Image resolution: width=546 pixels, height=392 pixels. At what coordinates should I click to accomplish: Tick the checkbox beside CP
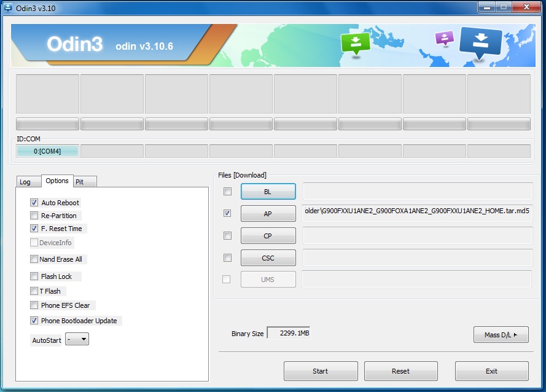(x=227, y=235)
